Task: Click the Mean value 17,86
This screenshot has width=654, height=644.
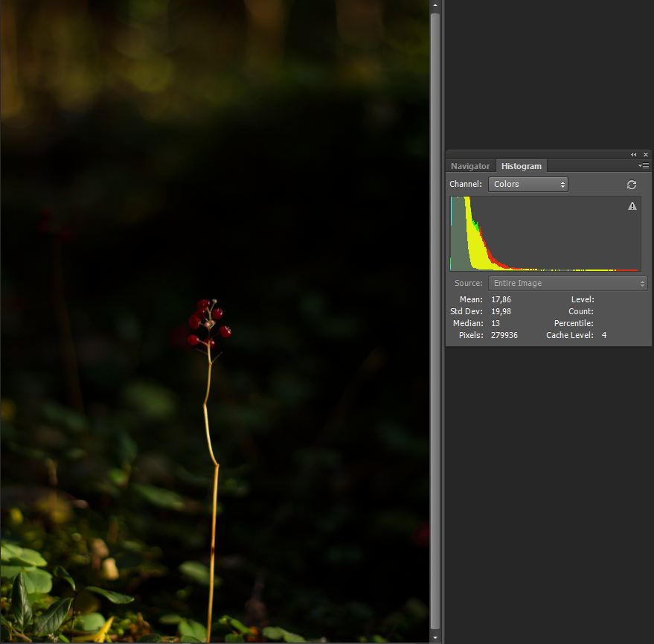Action: (x=501, y=299)
